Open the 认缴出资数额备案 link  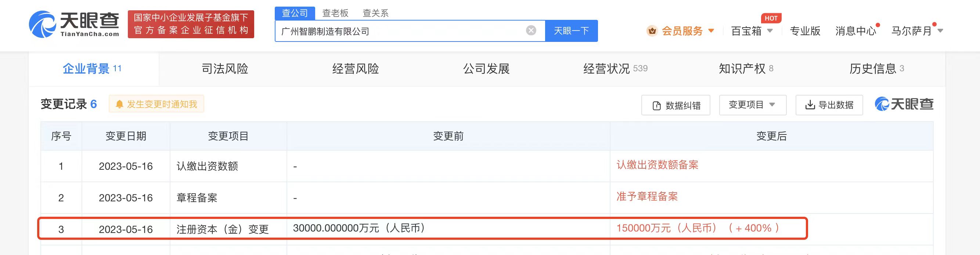[x=657, y=165]
